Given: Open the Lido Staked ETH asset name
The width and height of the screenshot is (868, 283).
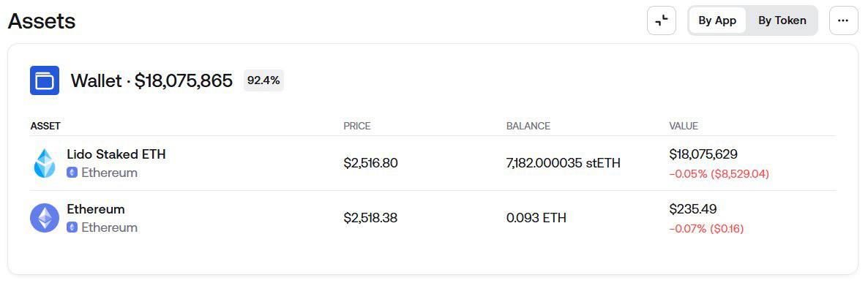Looking at the screenshot, I should pos(116,154).
